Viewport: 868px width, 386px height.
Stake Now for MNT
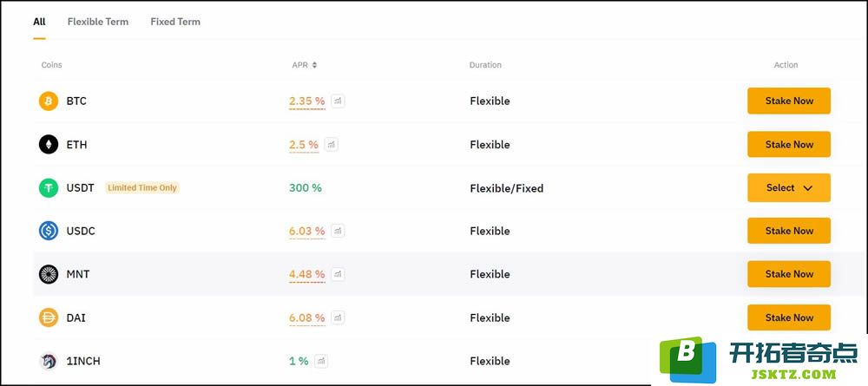(x=789, y=274)
